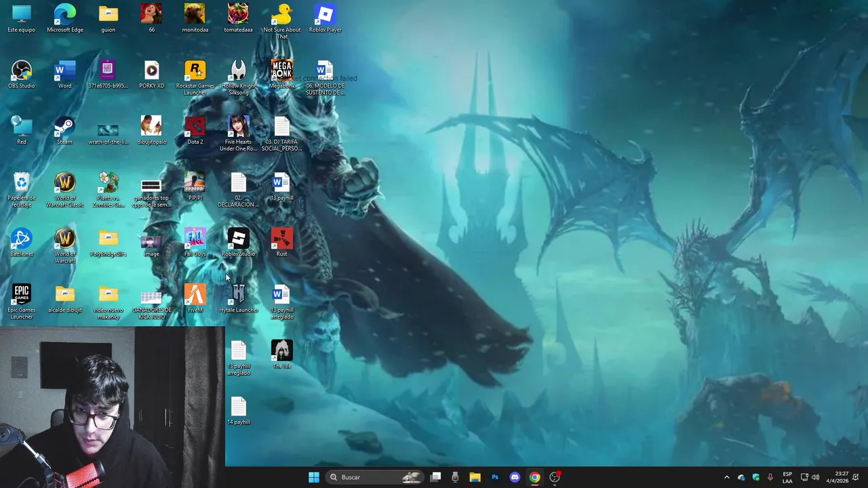Open the Not Sure About That duck icon
This screenshot has width=868, height=488.
(x=281, y=21)
